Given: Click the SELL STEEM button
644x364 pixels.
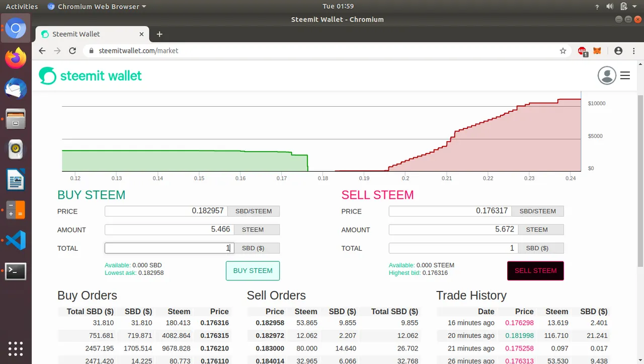Looking at the screenshot, I should pyautogui.click(x=535, y=271).
